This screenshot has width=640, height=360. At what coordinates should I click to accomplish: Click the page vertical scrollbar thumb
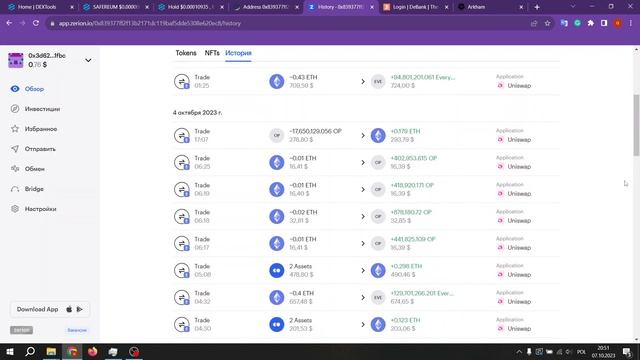[x=636, y=124]
